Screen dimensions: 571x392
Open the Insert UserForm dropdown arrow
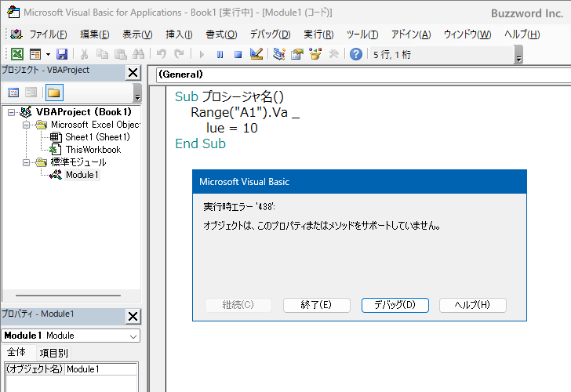(x=48, y=55)
